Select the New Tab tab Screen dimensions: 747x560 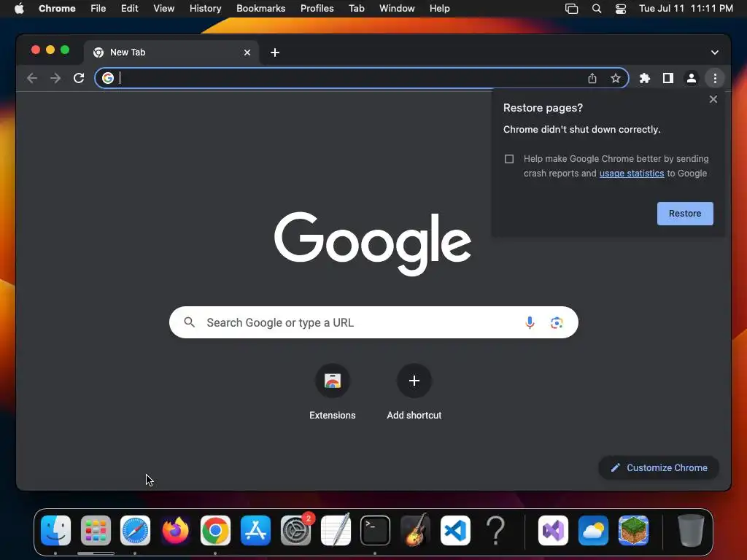pyautogui.click(x=171, y=52)
